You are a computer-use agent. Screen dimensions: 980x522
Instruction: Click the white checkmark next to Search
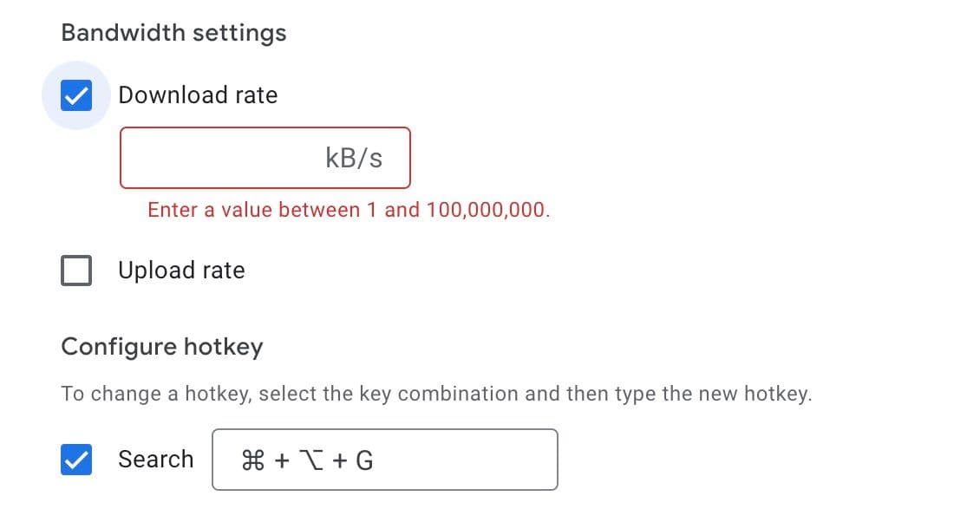[x=76, y=460]
